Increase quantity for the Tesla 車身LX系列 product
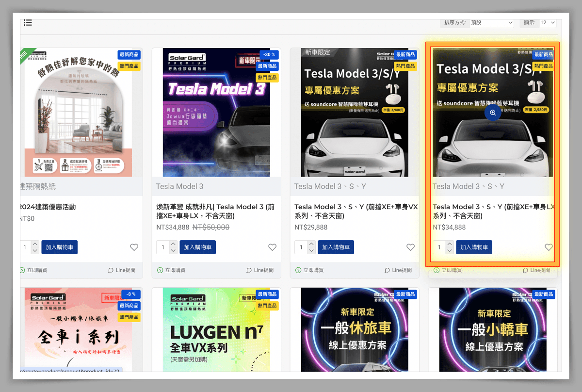 (x=450, y=244)
